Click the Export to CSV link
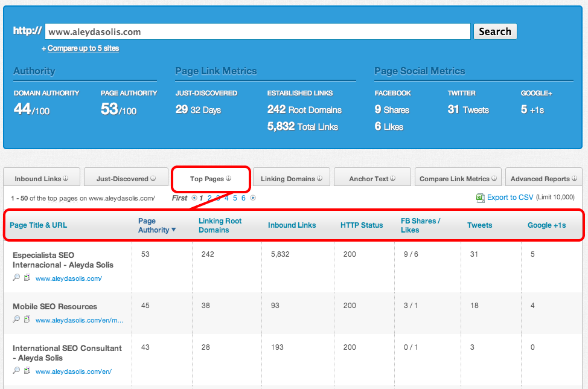588x389 pixels. tap(510, 198)
